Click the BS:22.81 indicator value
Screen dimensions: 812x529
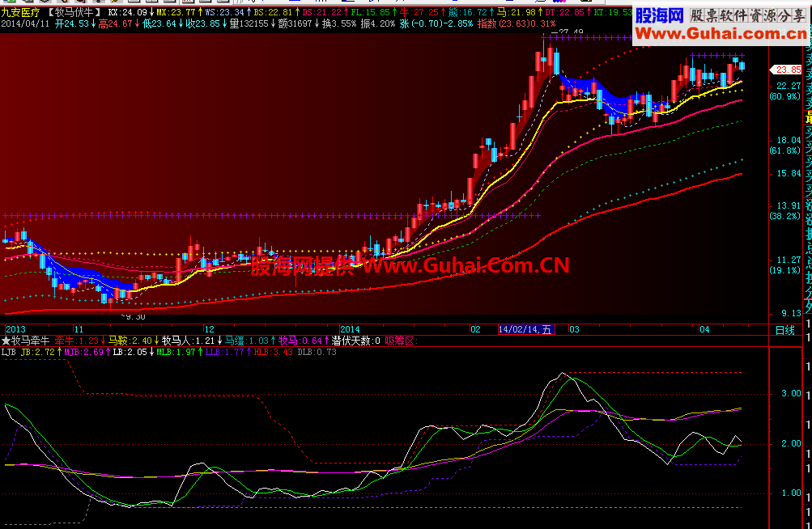click(273, 12)
